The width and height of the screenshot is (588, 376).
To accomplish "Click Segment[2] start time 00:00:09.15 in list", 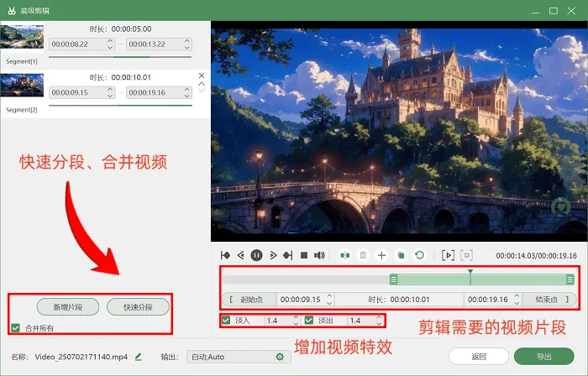I will pos(81,92).
